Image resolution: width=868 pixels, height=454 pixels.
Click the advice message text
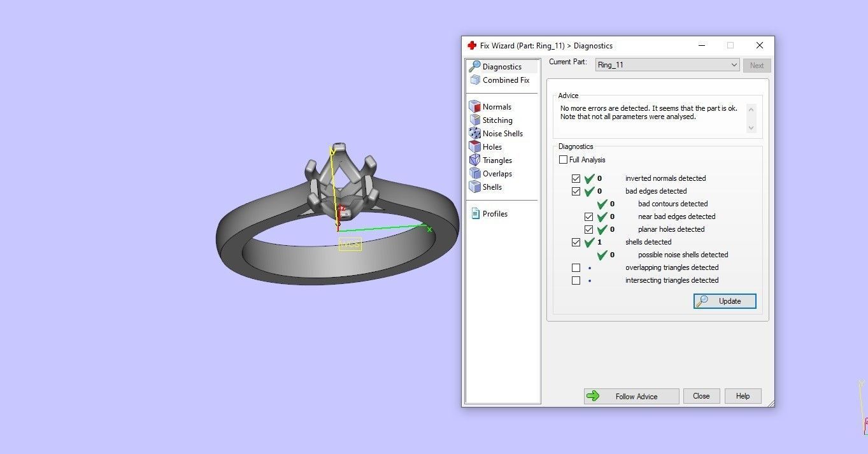pos(648,113)
